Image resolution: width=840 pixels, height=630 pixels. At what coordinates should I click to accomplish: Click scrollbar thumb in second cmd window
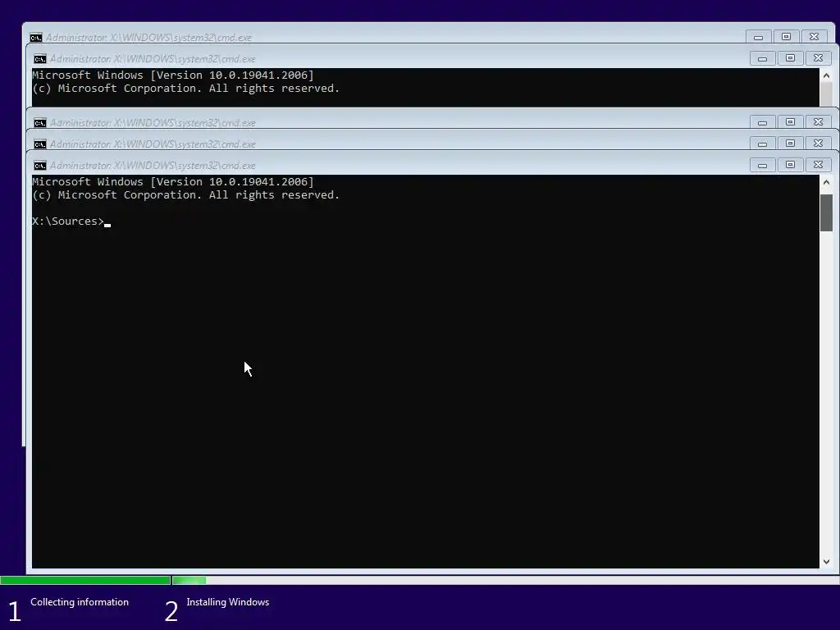826,95
